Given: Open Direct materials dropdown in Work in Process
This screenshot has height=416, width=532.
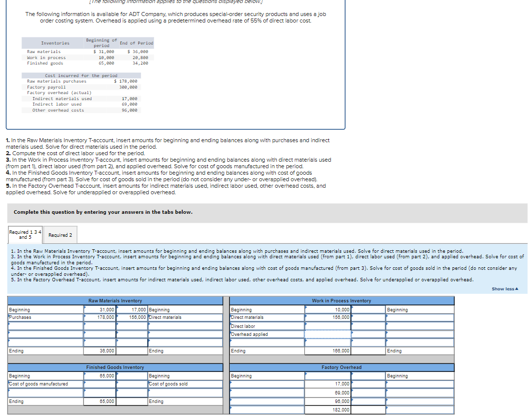Looking at the screenshot, I should tap(267, 317).
